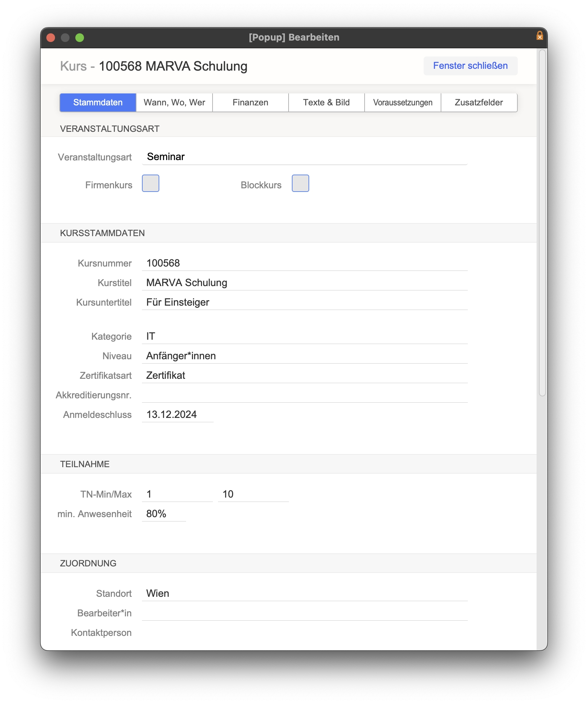Go to the Voraussetzungen tab
Screen dimensions: 588x704
403,102
